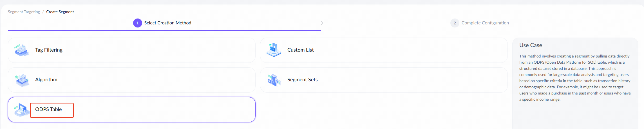This screenshot has width=644, height=129.
Task: Click the Use Case description paragraph
Action: click(575, 78)
